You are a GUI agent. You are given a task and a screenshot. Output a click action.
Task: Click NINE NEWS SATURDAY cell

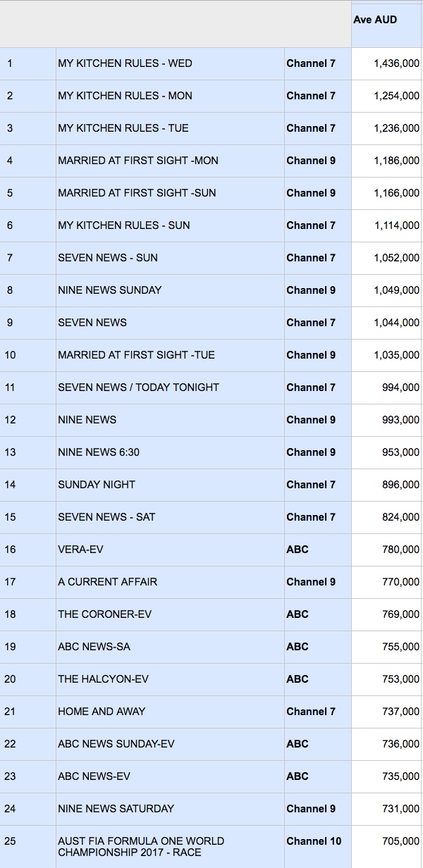[x=170, y=809]
